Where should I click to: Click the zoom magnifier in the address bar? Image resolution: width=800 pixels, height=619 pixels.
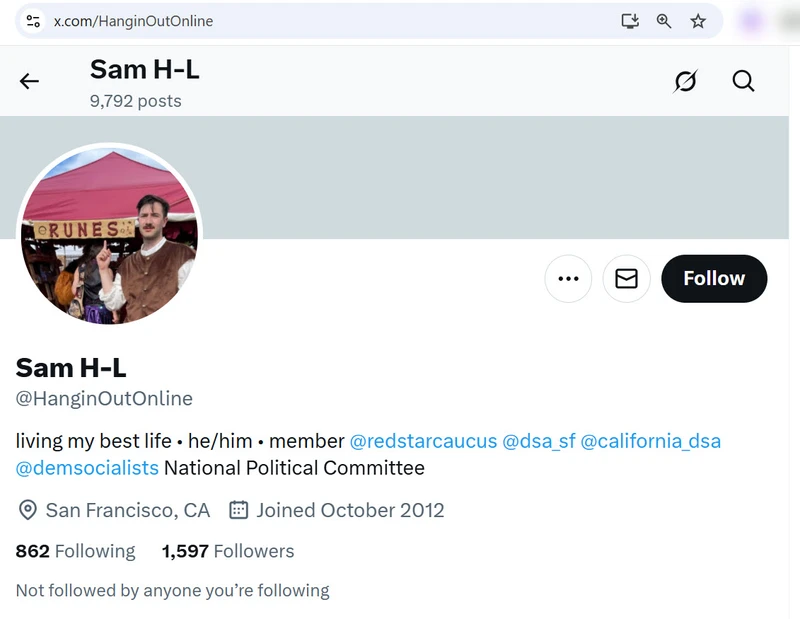click(x=664, y=21)
